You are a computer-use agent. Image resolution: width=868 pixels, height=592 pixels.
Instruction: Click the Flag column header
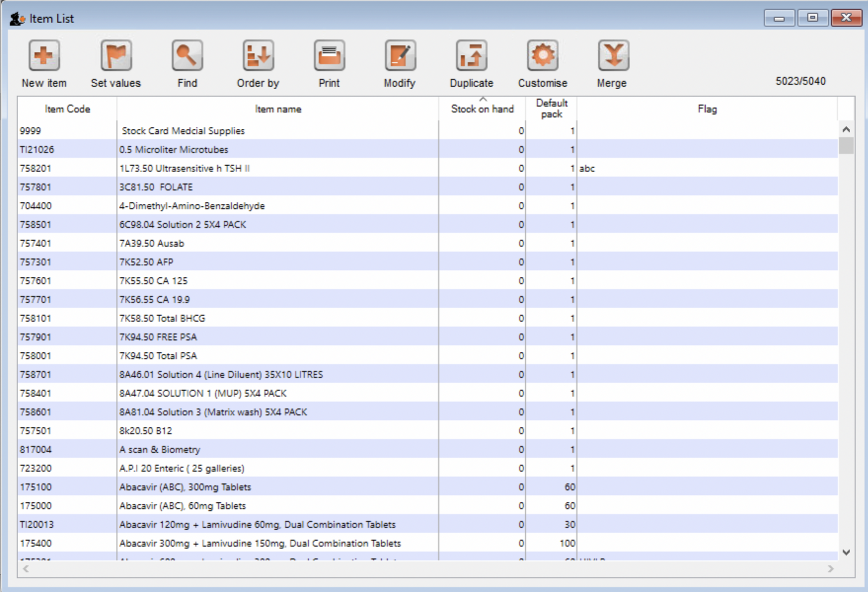707,109
